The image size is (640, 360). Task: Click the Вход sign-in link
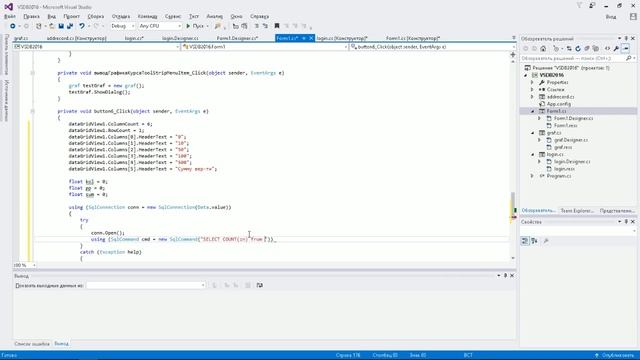point(611,17)
